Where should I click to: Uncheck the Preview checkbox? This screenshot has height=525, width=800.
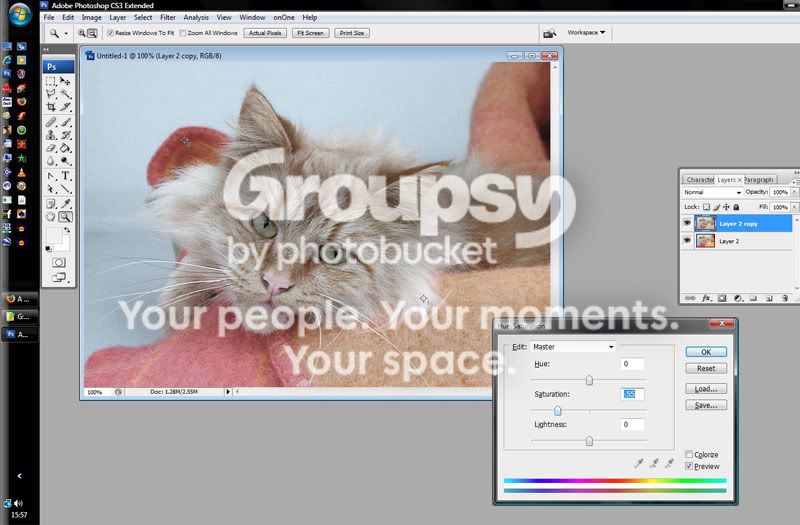click(x=689, y=466)
